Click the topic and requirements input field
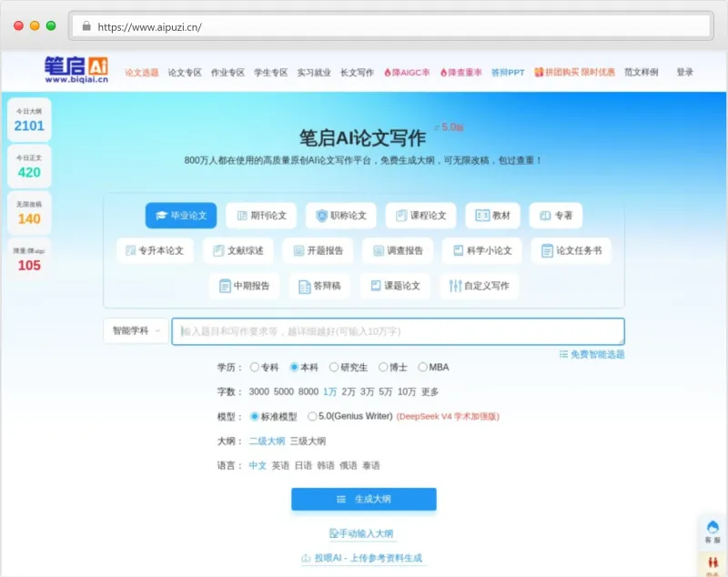728x577 pixels. tap(398, 331)
